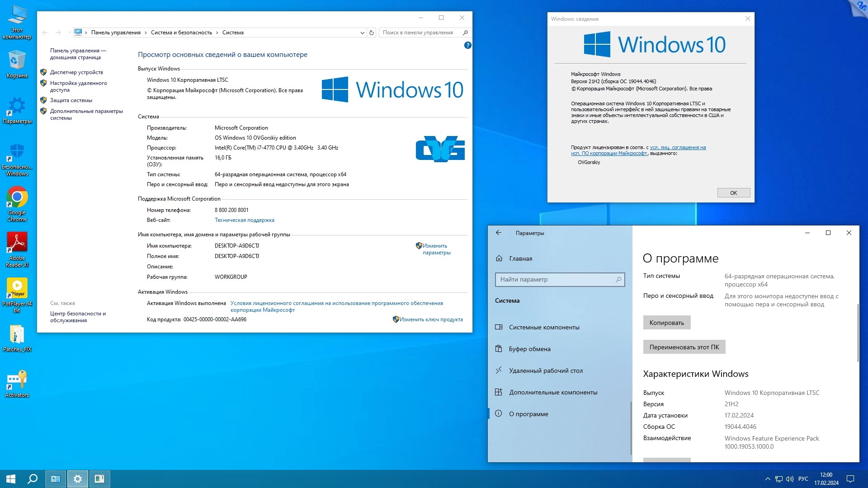Viewport: 868px width, 488px height.
Task: Click the Control Panel help icon
Action: 467,45
